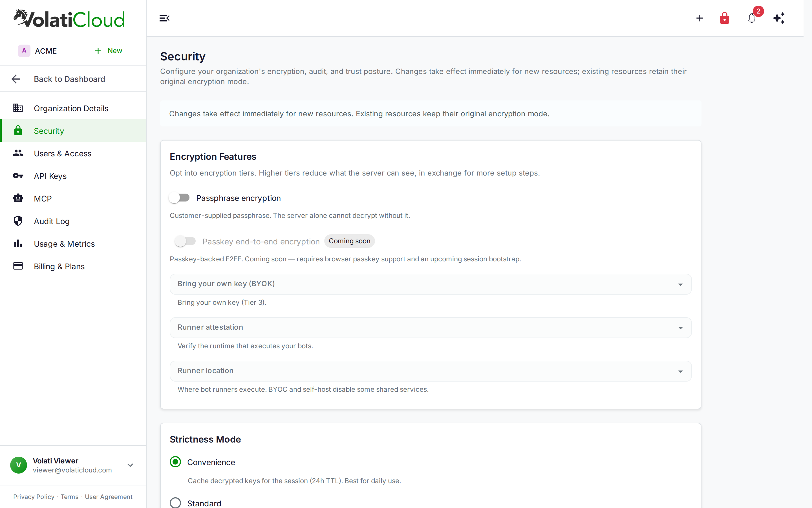Expand the user account menu chevron
This screenshot has height=508, width=812.
point(130,465)
